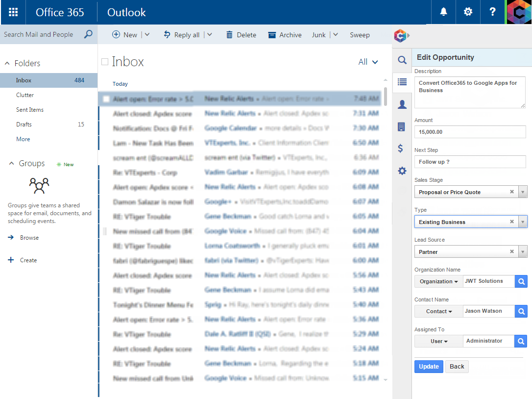Image resolution: width=532 pixels, height=399 pixels.
Task: Open the All filter dropdown
Action: coord(368,62)
